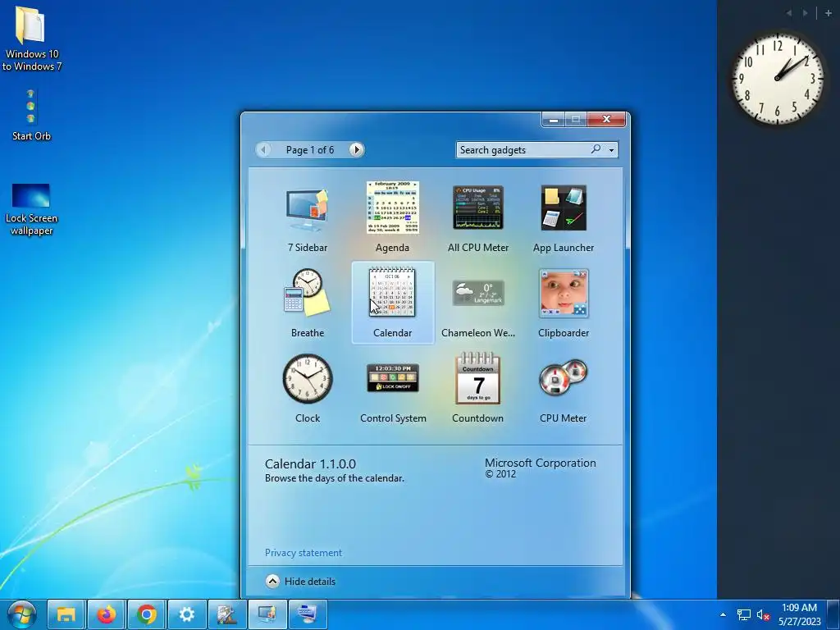This screenshot has height=630, width=840.
Task: Select the All CPU Meter gadget
Action: point(478,218)
